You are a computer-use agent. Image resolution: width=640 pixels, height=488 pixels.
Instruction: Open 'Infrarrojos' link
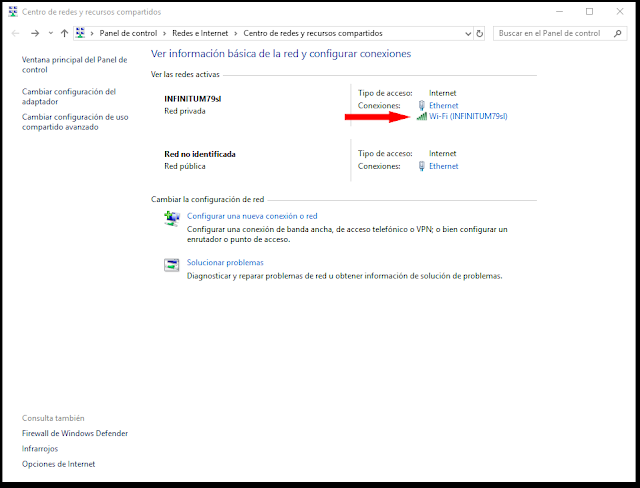click(40, 449)
